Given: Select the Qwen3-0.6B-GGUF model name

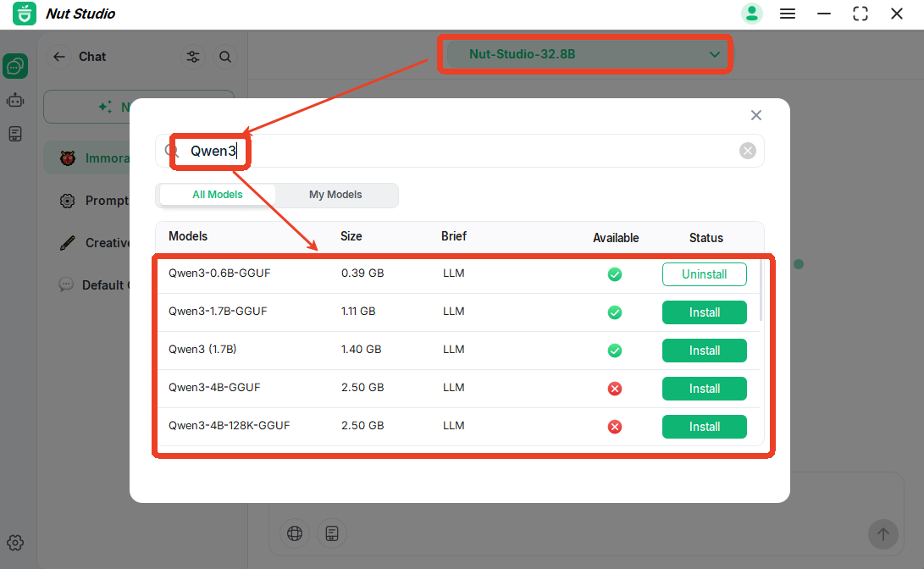Looking at the screenshot, I should (219, 273).
